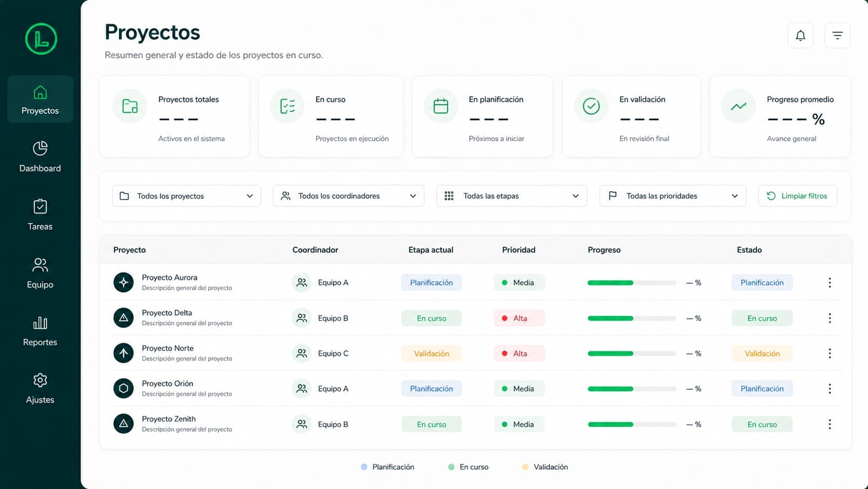Image resolution: width=868 pixels, height=489 pixels.
Task: Click Proyecto Delta's triangle icon
Action: 124,318
